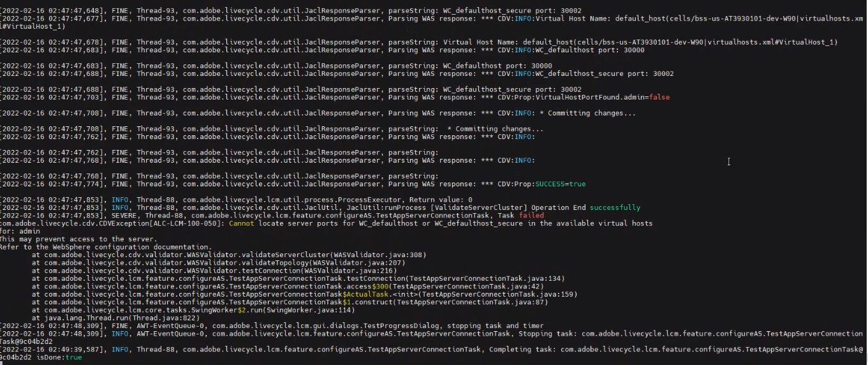
Task: Click 'TestProgressDialog, stopping task and timer'
Action: click(x=453, y=325)
